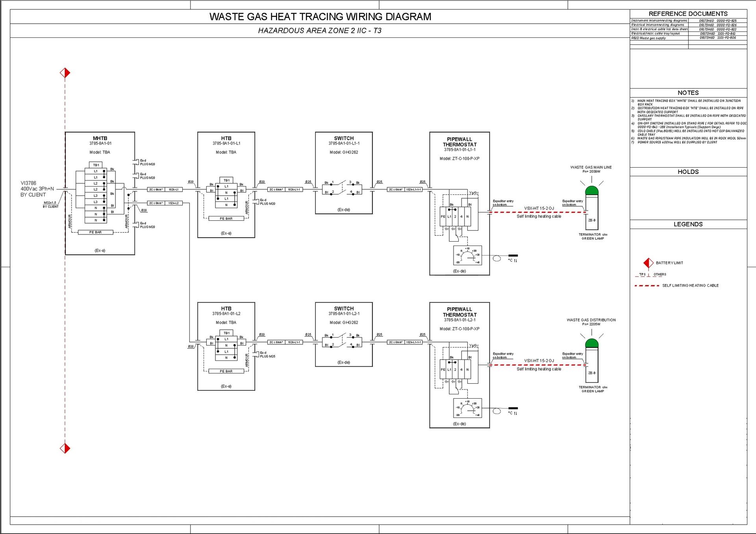
Task: Click the Waste Gas Main Line green lamp
Action: tap(592, 191)
